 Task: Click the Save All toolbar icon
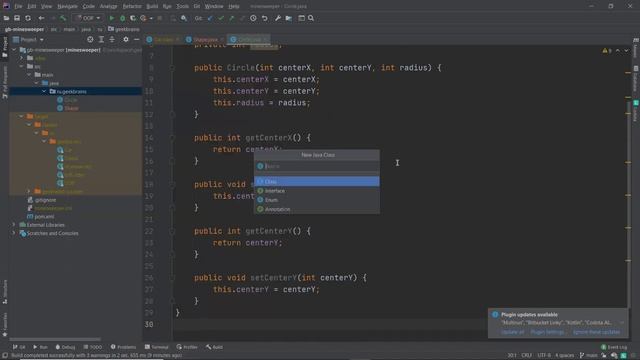click(x=17, y=18)
